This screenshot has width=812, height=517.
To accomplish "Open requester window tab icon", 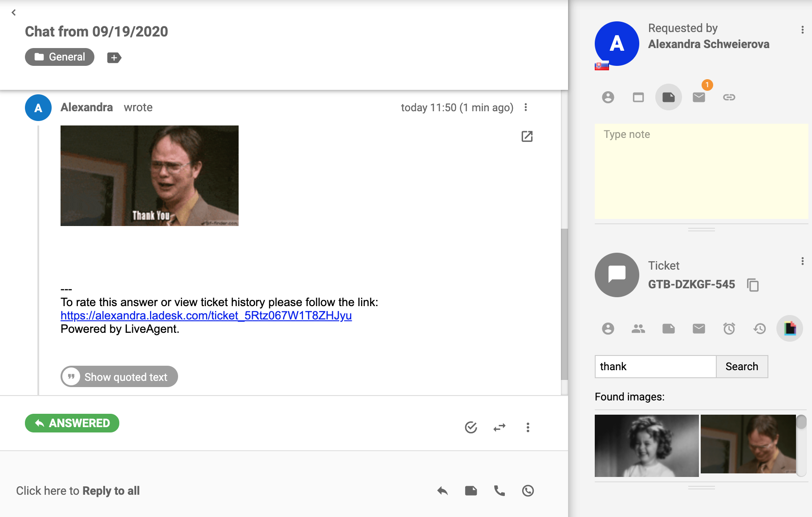I will (x=638, y=97).
